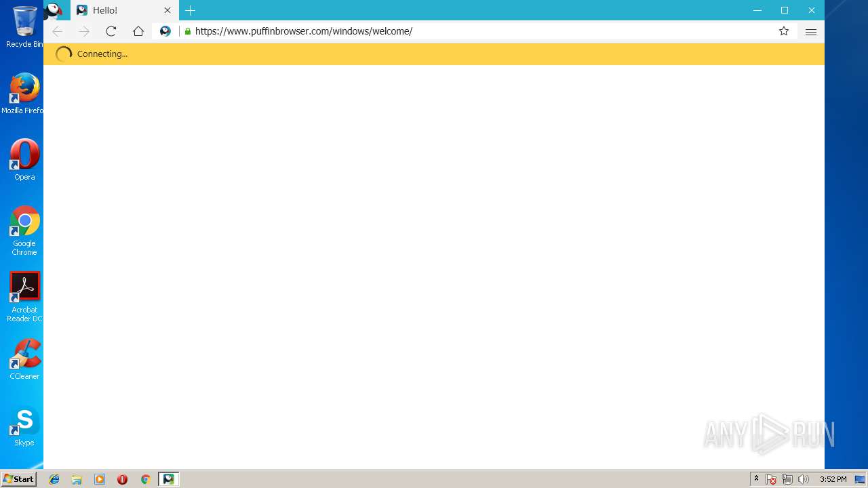Show hidden system tray icons
This screenshot has height=488, width=868.
tap(756, 479)
